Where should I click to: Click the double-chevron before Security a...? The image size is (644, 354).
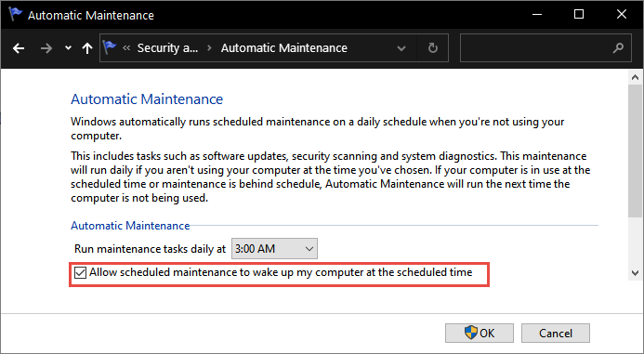point(126,48)
